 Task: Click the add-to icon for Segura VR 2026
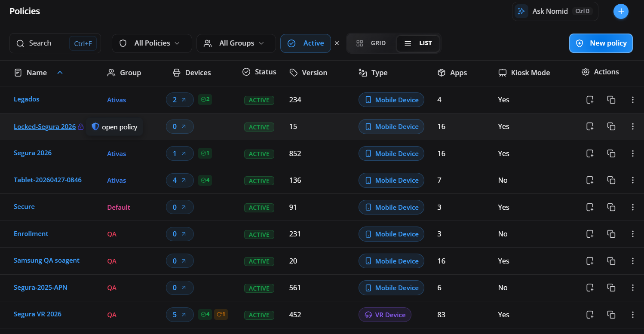tap(590, 315)
